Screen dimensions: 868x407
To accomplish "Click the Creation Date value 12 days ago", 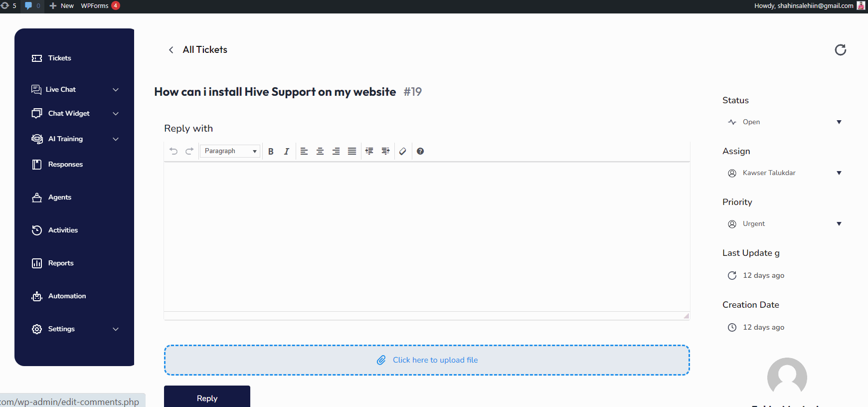I will coord(763,327).
